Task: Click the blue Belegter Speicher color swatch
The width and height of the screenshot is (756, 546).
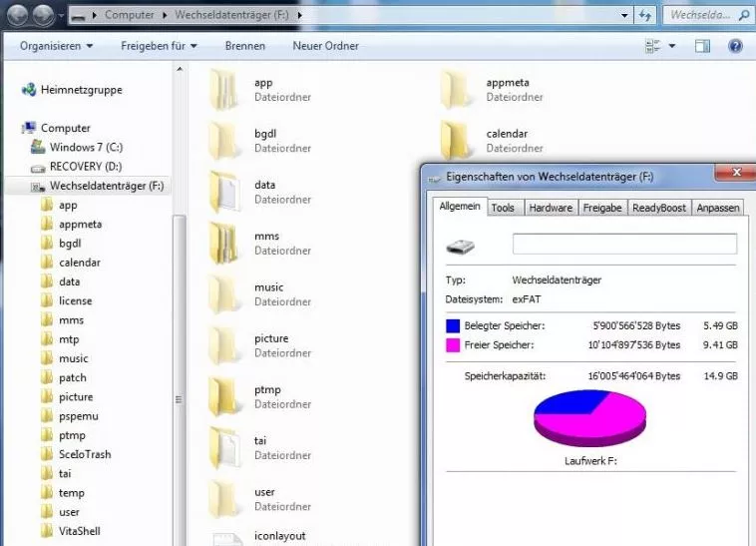Action: 454,325
